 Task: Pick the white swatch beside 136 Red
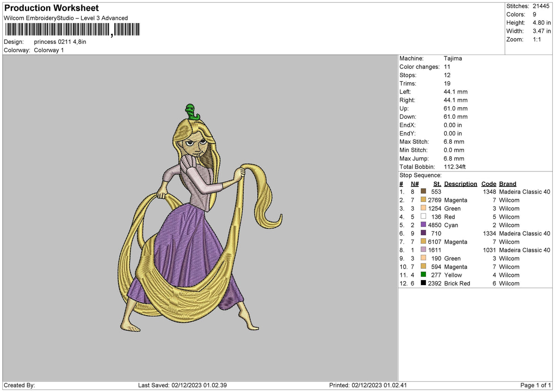[423, 216]
